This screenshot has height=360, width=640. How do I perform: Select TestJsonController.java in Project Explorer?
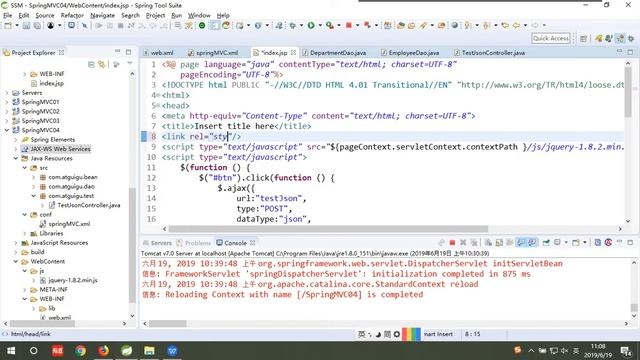tap(89, 205)
